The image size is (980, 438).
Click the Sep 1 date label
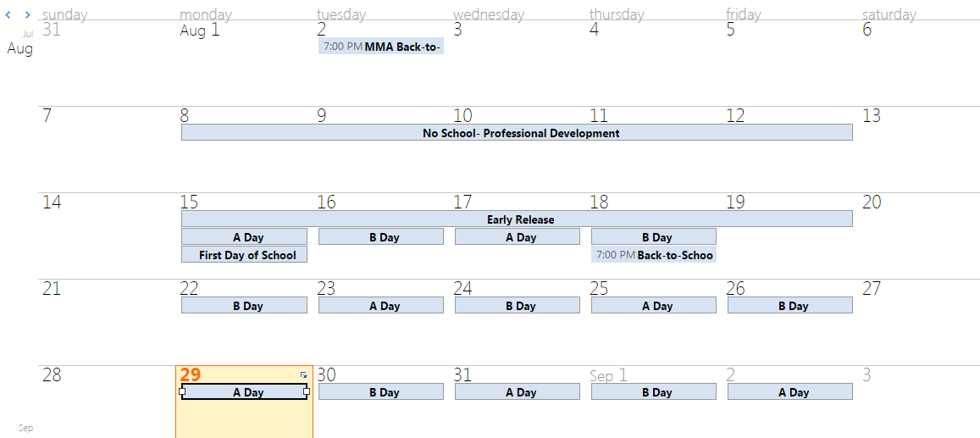tap(608, 375)
